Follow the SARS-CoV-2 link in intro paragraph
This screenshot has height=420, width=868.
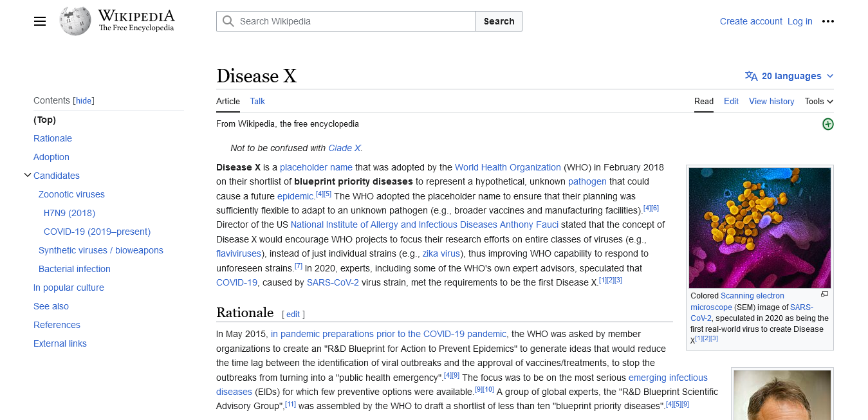point(333,282)
